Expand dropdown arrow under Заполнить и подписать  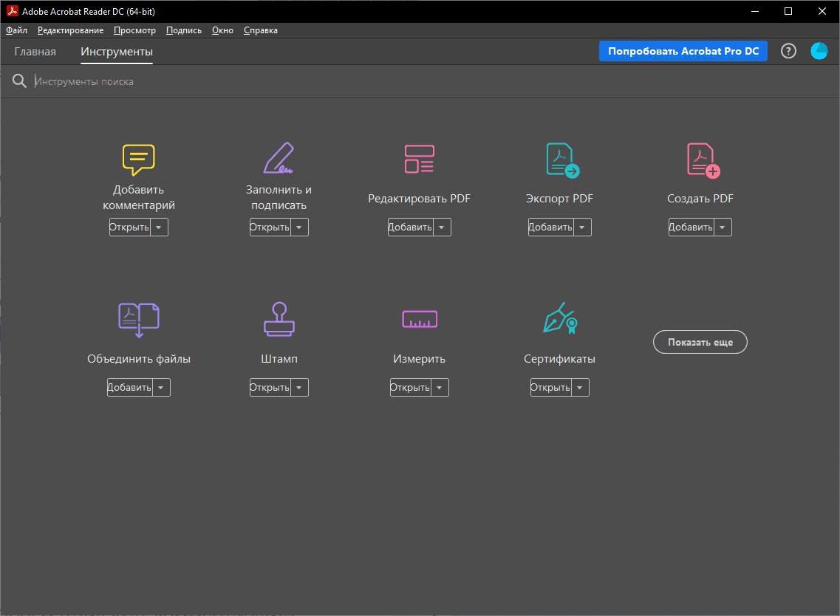point(299,227)
